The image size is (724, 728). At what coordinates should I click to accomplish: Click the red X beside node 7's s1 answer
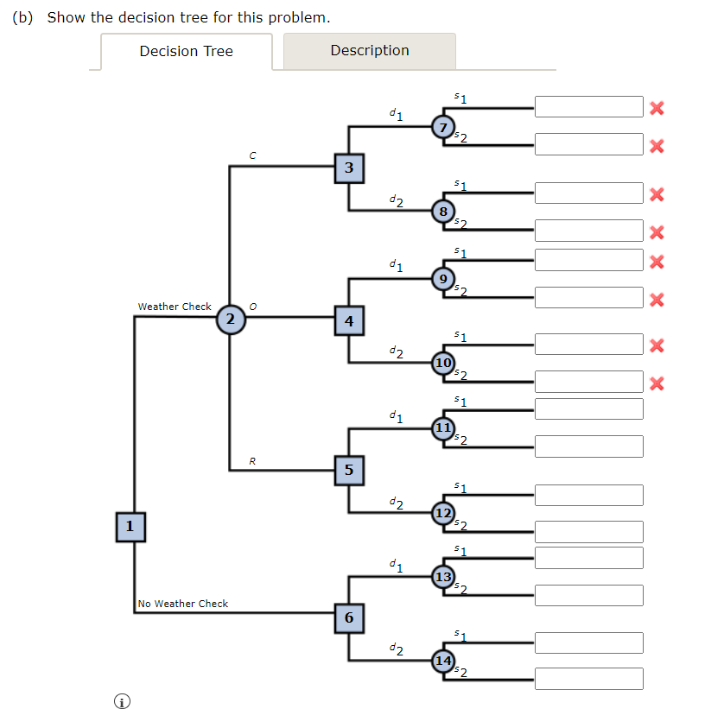coord(657,106)
